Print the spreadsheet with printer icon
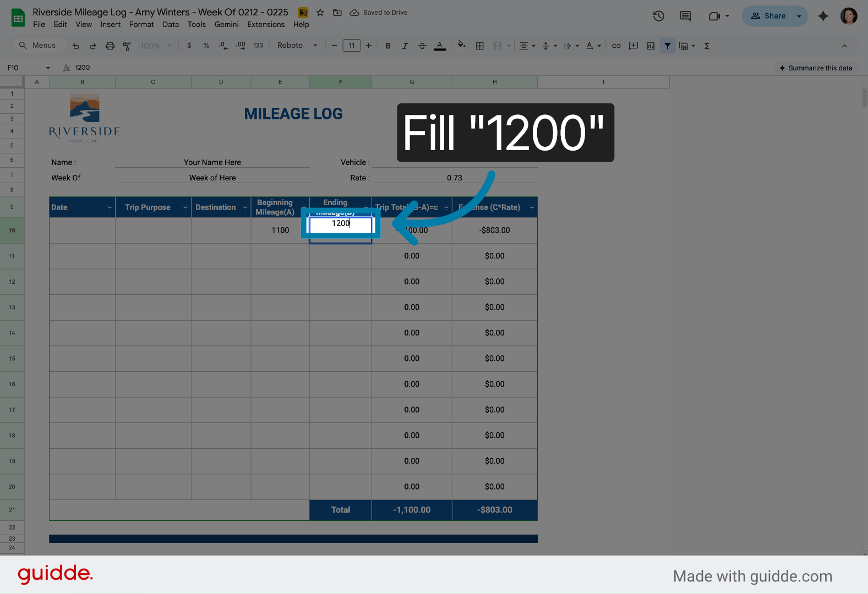The width and height of the screenshot is (868, 594). 110,46
